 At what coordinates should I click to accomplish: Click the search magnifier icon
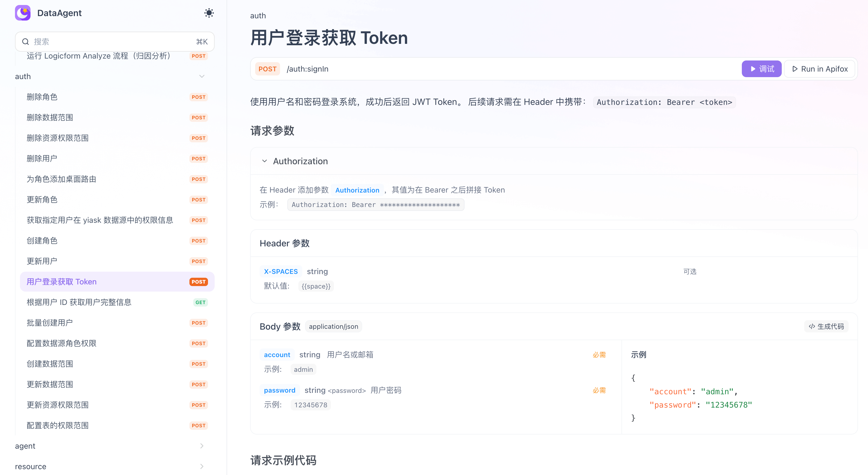pos(25,42)
